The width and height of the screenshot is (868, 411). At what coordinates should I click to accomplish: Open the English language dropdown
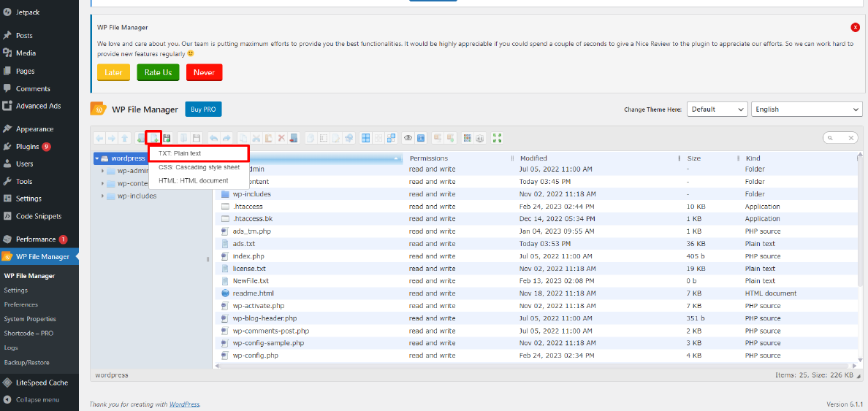pyautogui.click(x=806, y=110)
